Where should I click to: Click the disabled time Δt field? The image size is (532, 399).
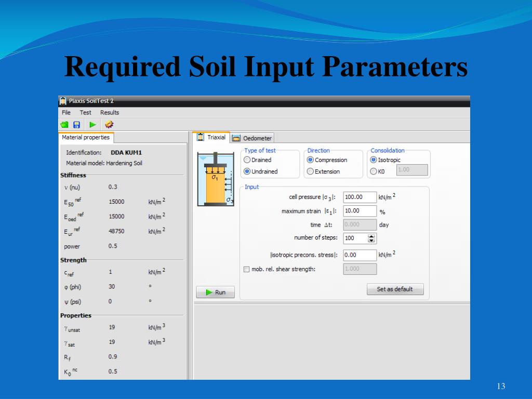360,224
